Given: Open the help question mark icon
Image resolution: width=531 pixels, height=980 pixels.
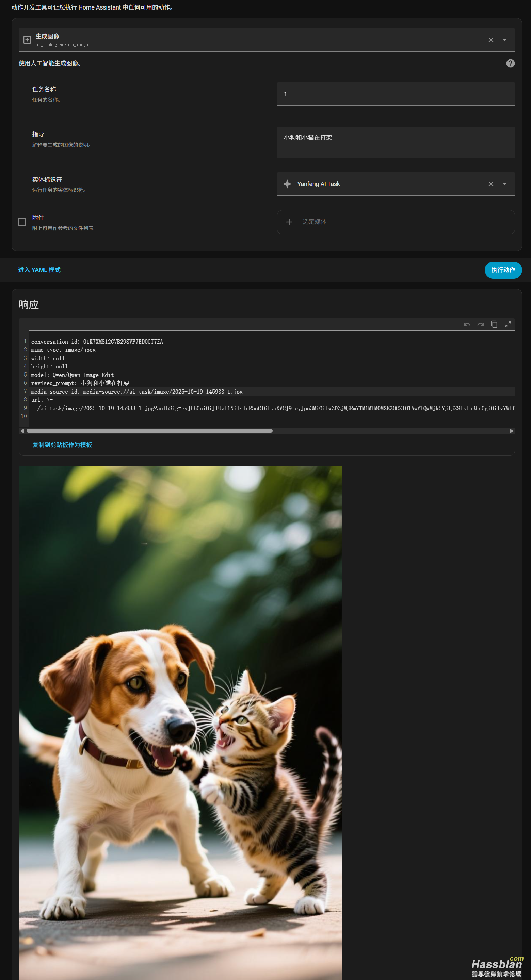Looking at the screenshot, I should pos(510,63).
